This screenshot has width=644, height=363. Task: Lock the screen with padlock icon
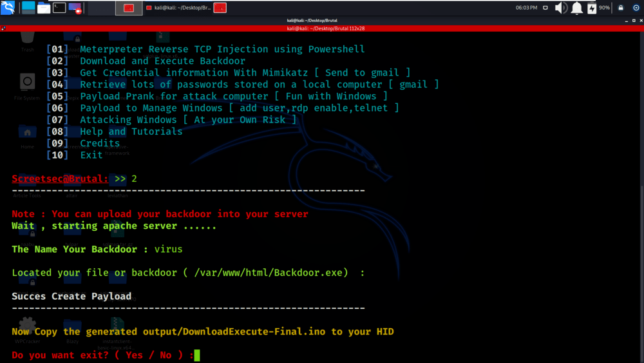tap(621, 8)
